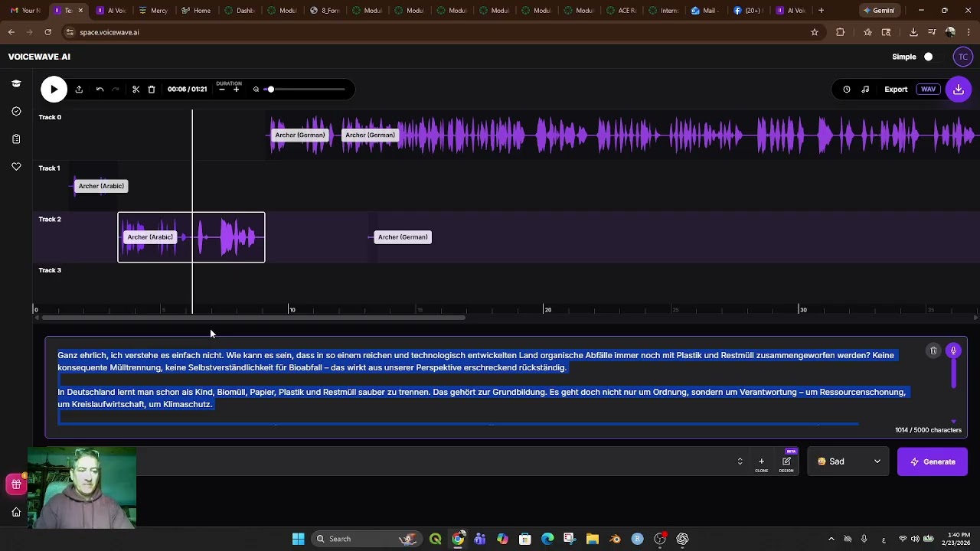Viewport: 980px width, 551px height.
Task: Click the Export button
Action: 896,90
